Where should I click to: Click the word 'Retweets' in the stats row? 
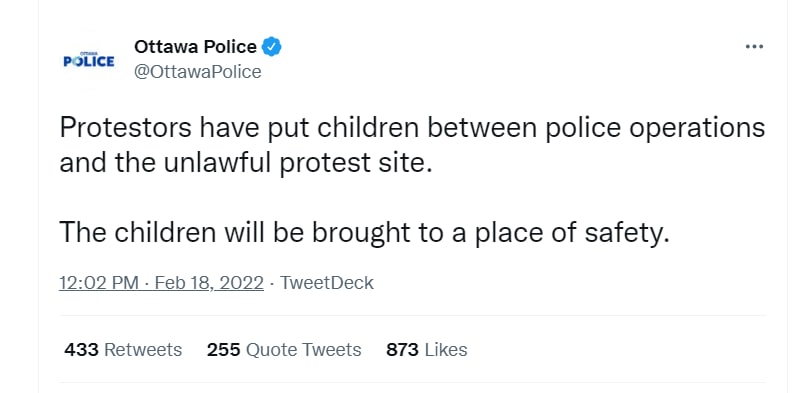(x=143, y=350)
